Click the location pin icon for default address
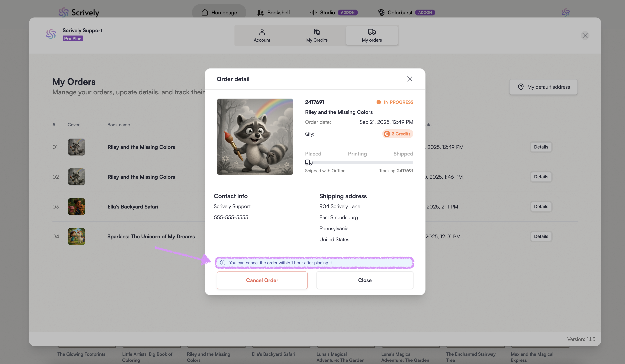The image size is (625, 364). pyautogui.click(x=521, y=87)
